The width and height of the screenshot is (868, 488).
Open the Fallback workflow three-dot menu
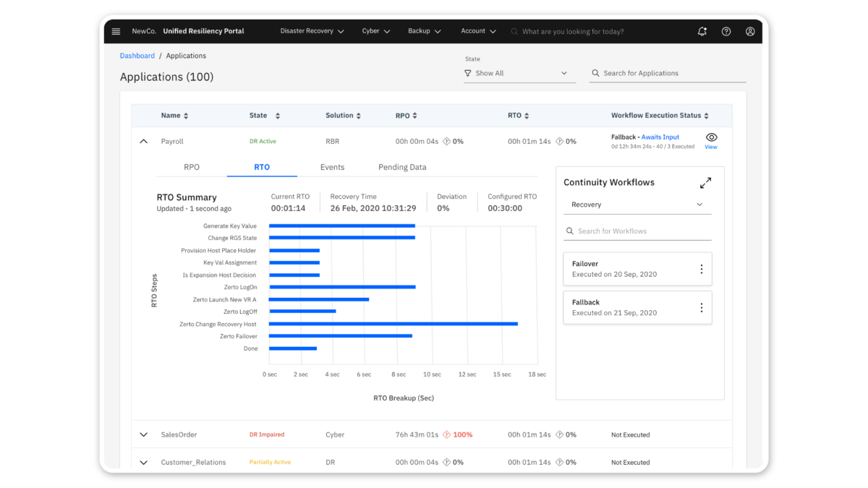701,307
